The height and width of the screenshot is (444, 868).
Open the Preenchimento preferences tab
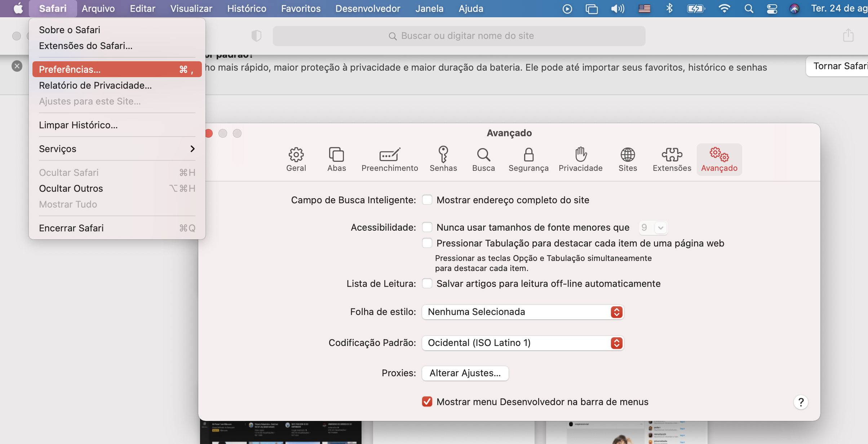390,160
